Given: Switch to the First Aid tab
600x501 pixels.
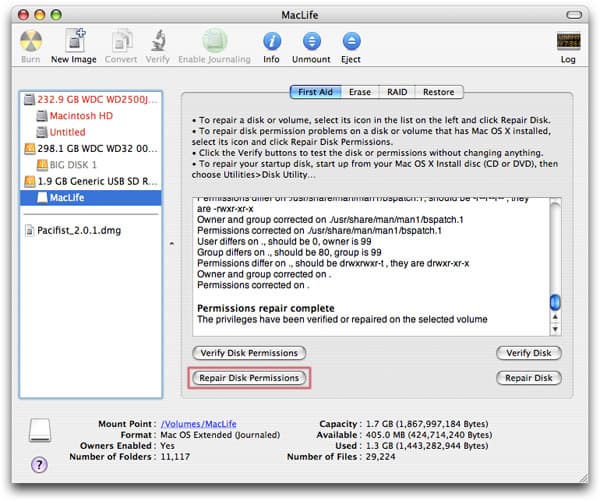Looking at the screenshot, I should point(315,92).
